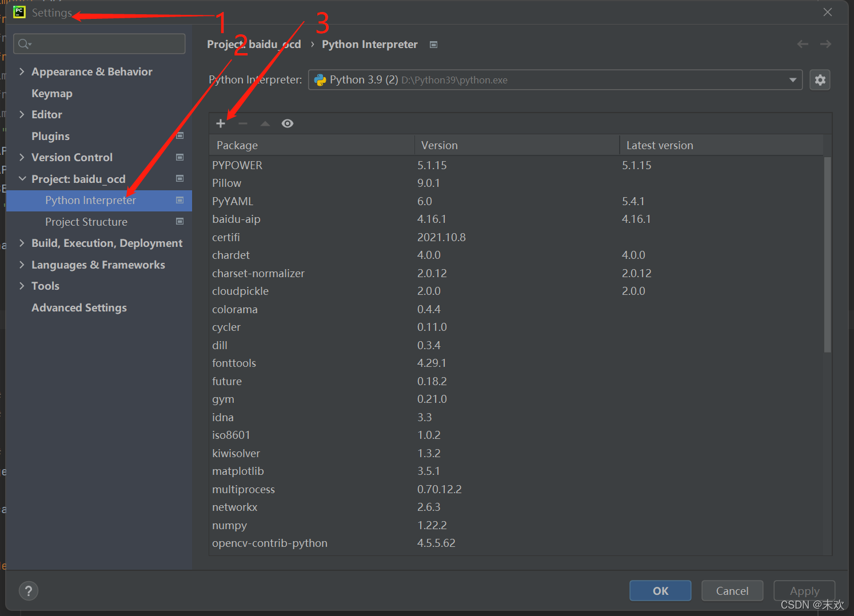Screen dimensions: 854x616
Task: Open Plugins settings page
Action: (50, 136)
